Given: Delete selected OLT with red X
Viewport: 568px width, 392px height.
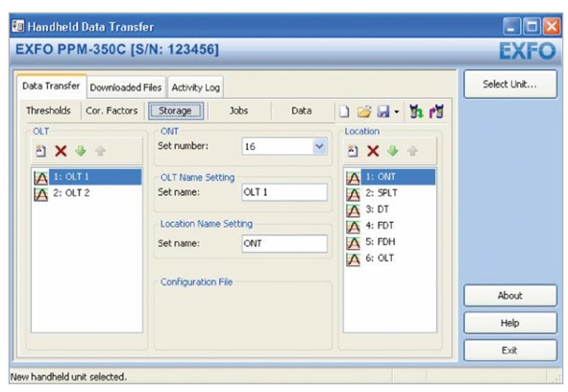Looking at the screenshot, I should click(x=61, y=151).
